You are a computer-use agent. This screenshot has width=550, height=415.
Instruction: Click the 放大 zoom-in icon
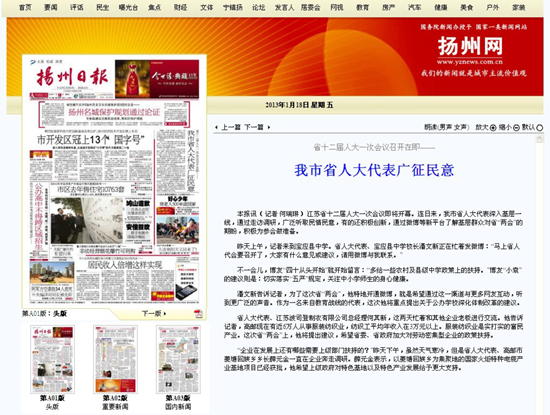pos(493,128)
